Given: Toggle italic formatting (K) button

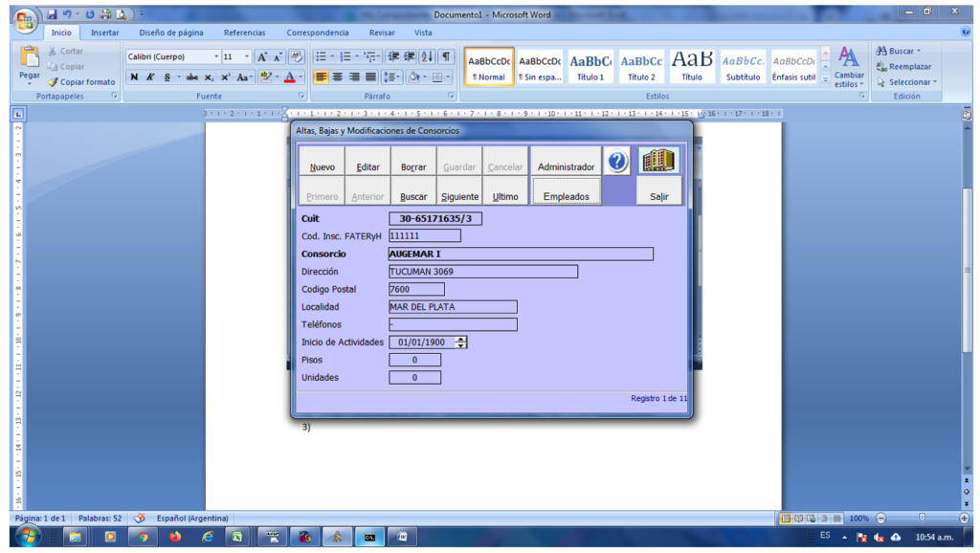Looking at the screenshot, I should point(150,77).
